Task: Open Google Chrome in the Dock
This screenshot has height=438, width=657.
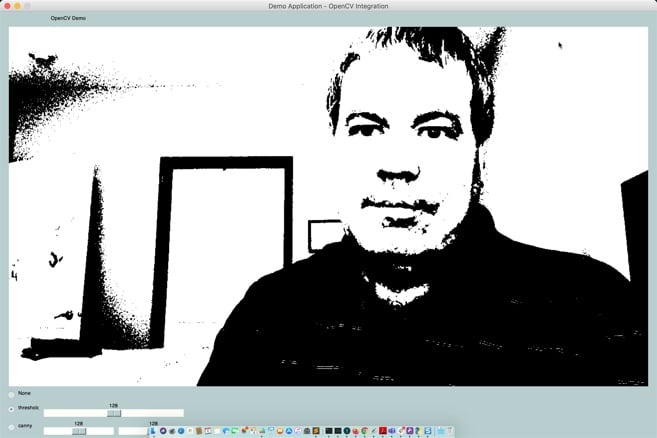Action: pos(364,431)
